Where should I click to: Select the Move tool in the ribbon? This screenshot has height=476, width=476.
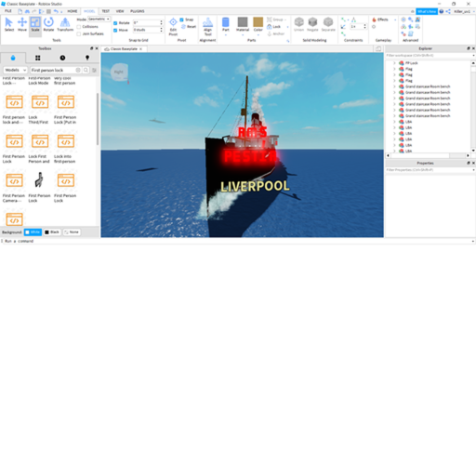(x=22, y=24)
